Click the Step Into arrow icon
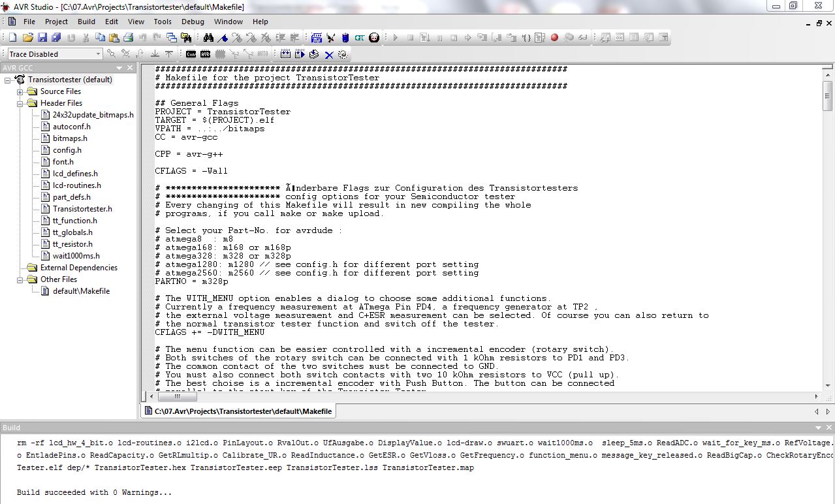Image resolution: width=835 pixels, height=504 pixels. (x=482, y=38)
